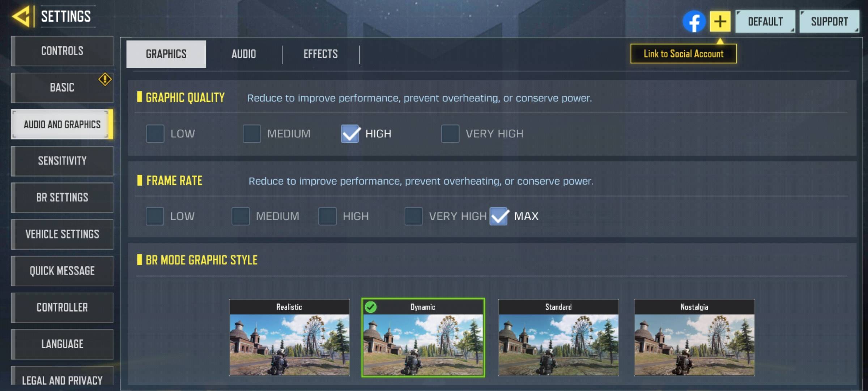Open the Facebook account link icon
Image resolution: width=868 pixels, height=391 pixels.
[x=694, y=22]
